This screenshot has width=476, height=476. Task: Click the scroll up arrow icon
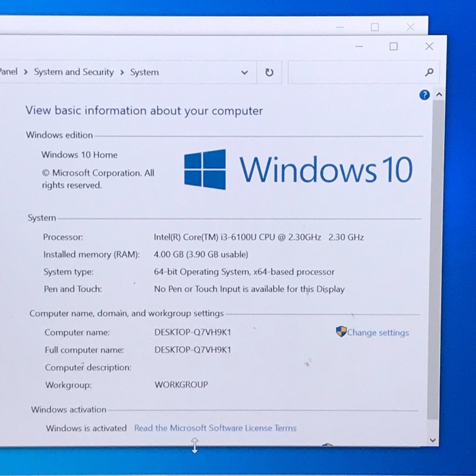(439, 95)
